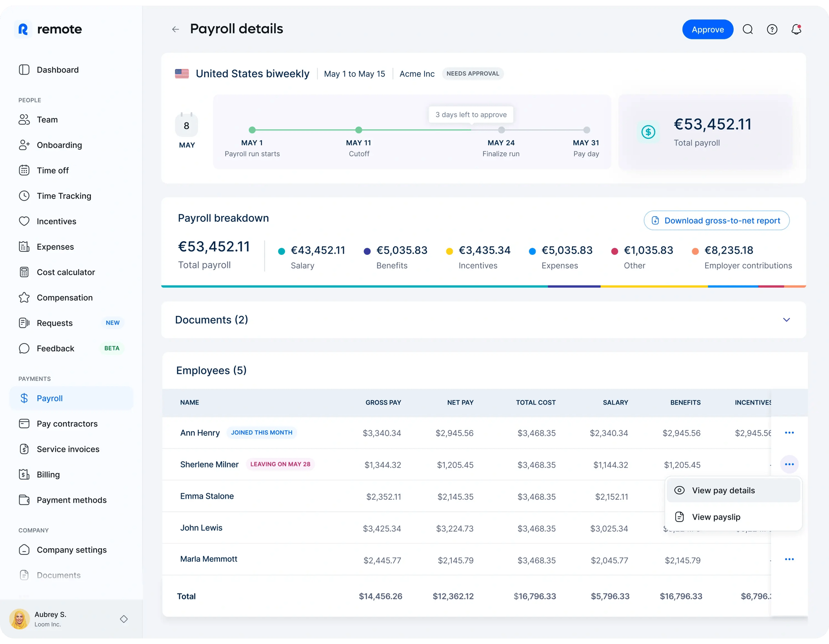Screen dimensions: 829x644
Task: Go back using the arrow icon
Action: pyautogui.click(x=175, y=29)
